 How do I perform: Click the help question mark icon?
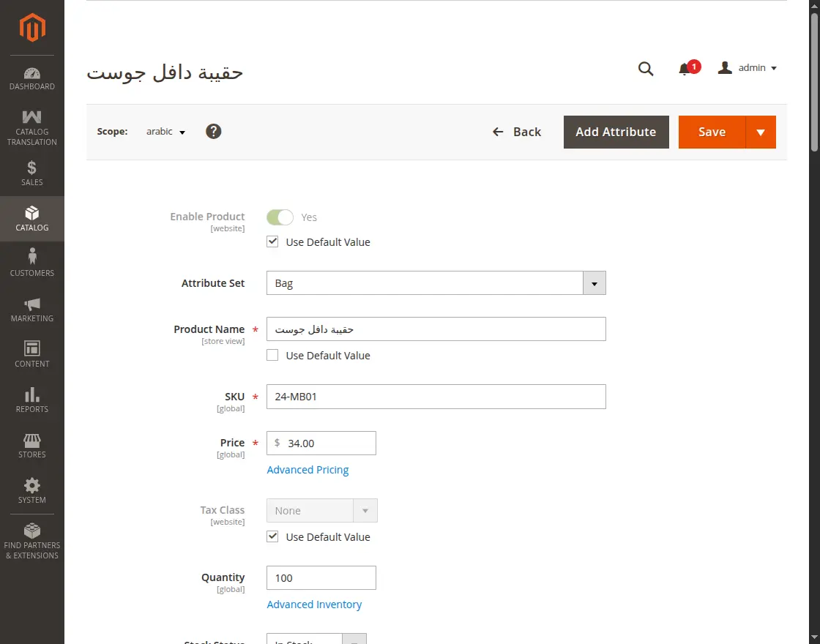pos(213,131)
